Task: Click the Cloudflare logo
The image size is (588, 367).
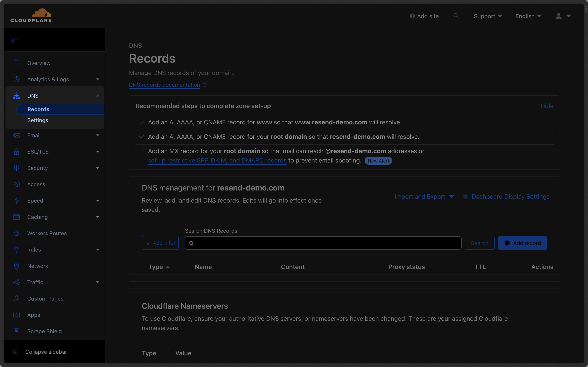Action: (31, 16)
